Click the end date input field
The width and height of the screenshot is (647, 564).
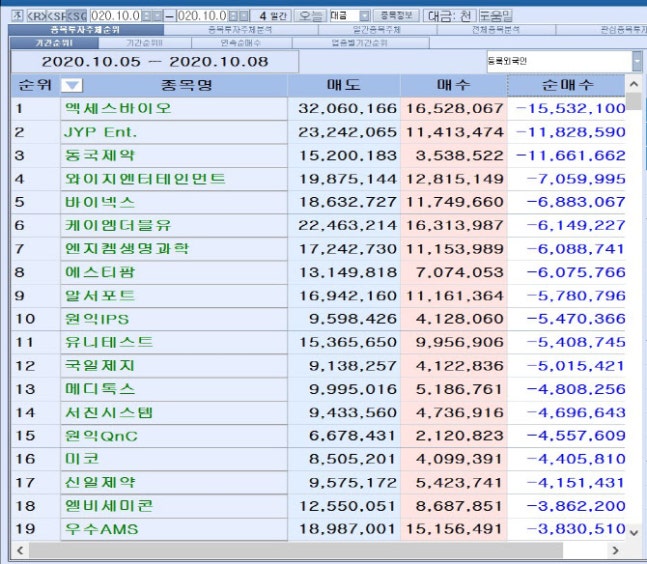point(203,16)
